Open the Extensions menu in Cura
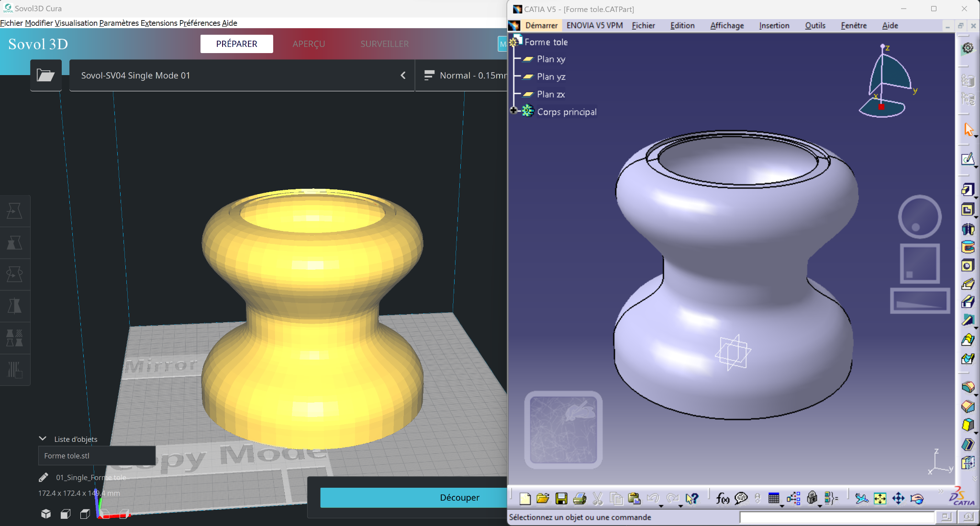 tap(158, 23)
